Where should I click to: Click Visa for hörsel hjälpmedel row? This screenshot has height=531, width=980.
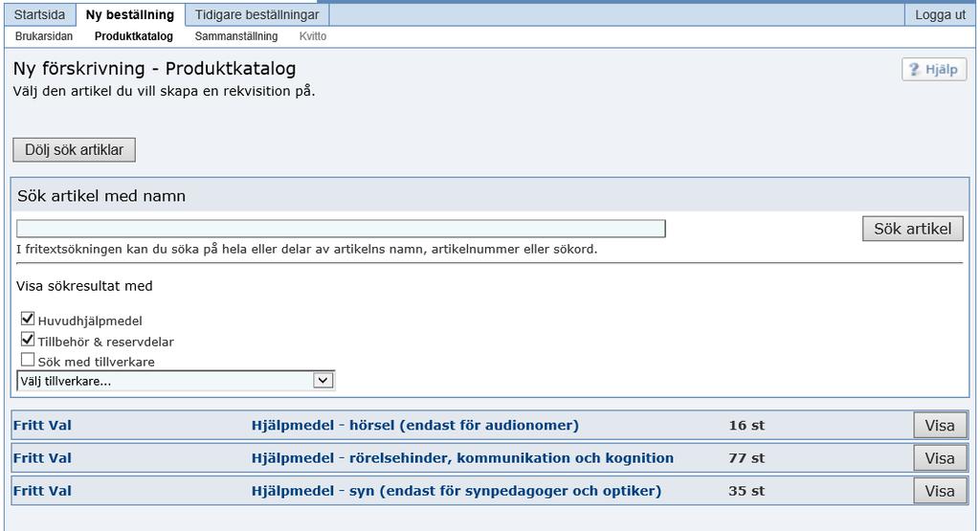[x=940, y=426]
